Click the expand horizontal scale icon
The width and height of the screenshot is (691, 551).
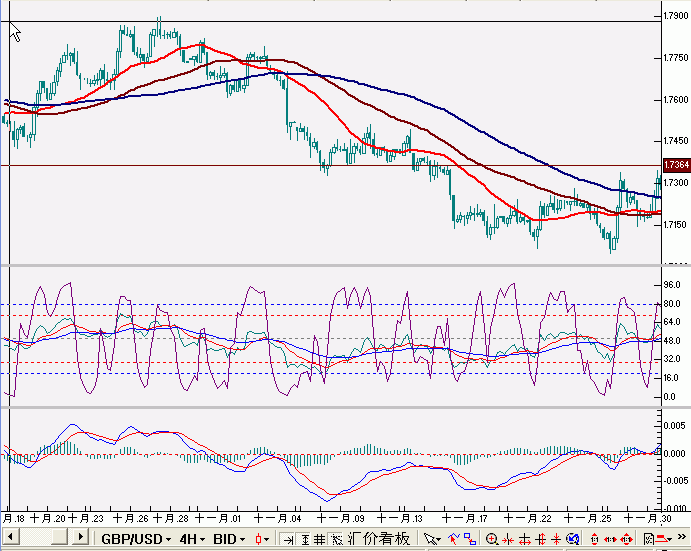[524, 540]
